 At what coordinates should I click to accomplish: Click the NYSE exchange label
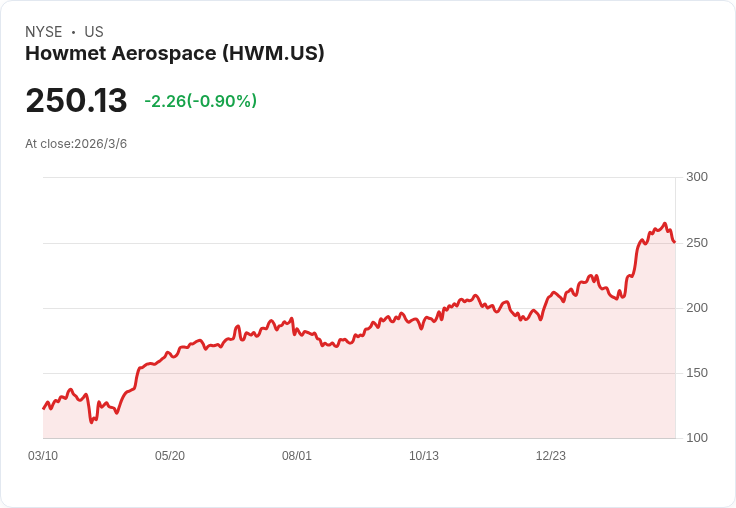point(44,32)
